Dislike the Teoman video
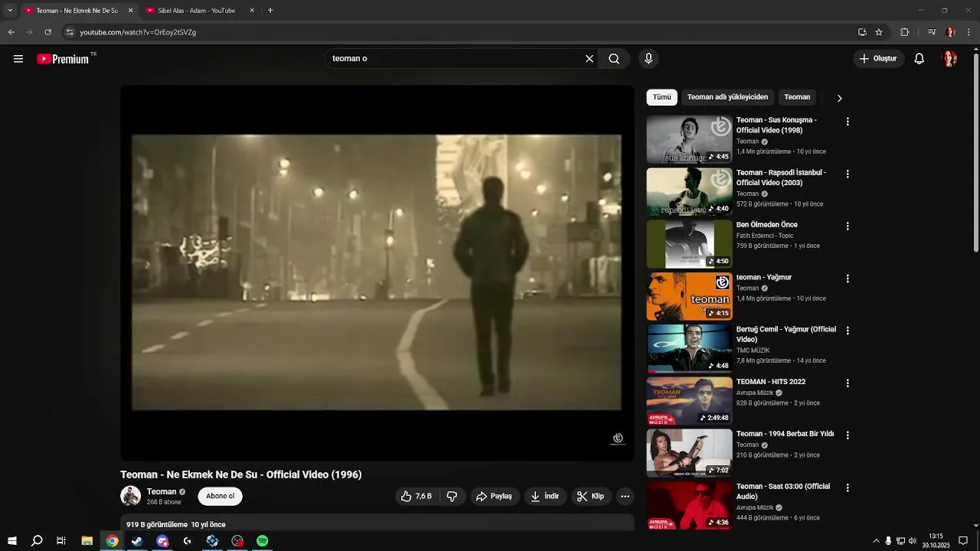980x551 pixels. pos(452,497)
